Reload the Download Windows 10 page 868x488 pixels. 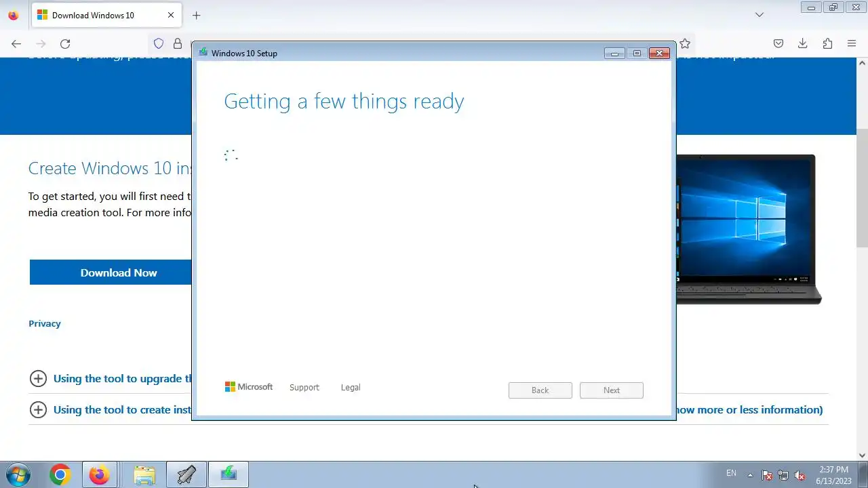pos(65,43)
